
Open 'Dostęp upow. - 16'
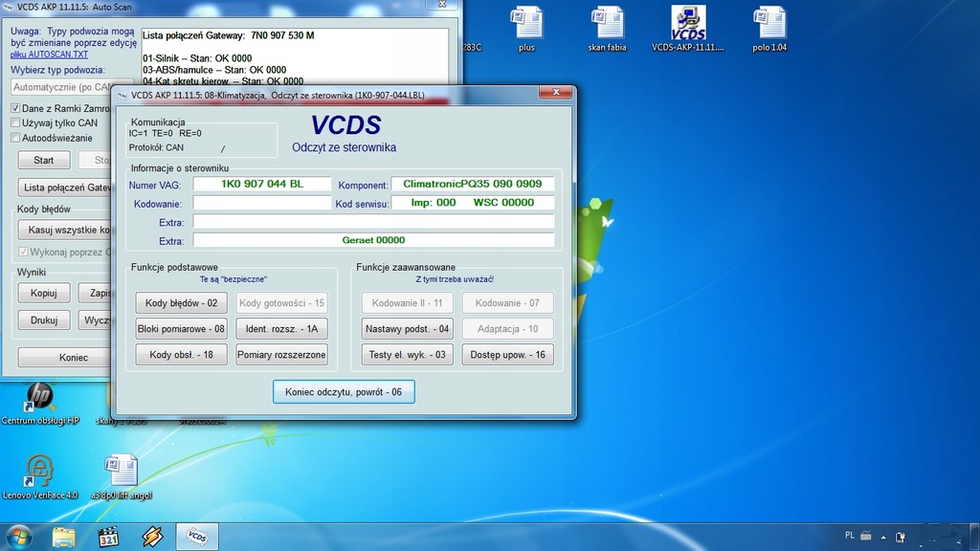[x=507, y=354]
